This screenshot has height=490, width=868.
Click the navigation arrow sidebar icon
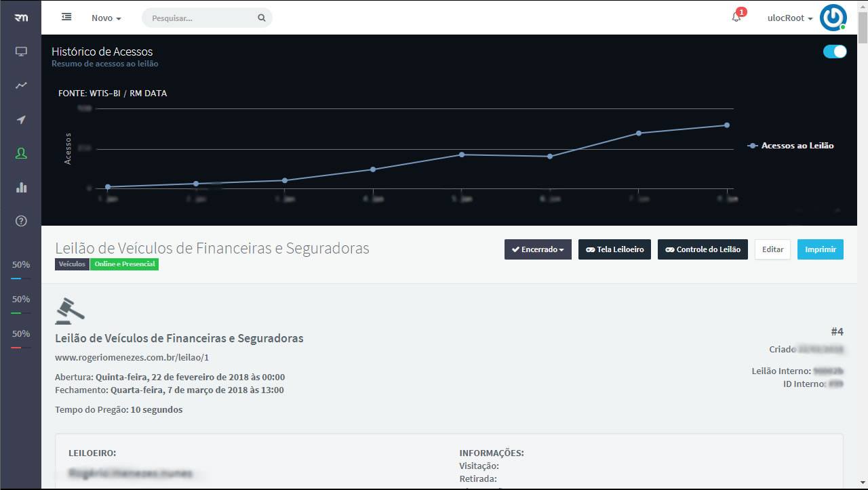(x=21, y=120)
